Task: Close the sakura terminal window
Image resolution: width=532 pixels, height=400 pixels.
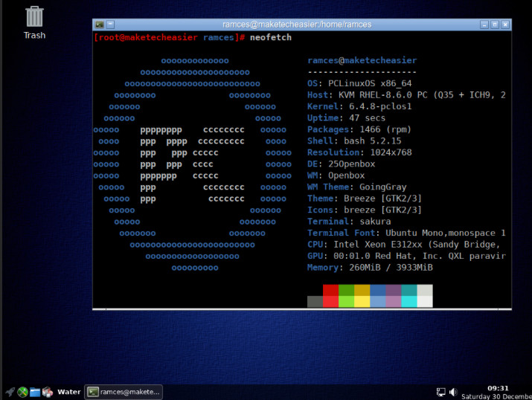Action: (505, 25)
